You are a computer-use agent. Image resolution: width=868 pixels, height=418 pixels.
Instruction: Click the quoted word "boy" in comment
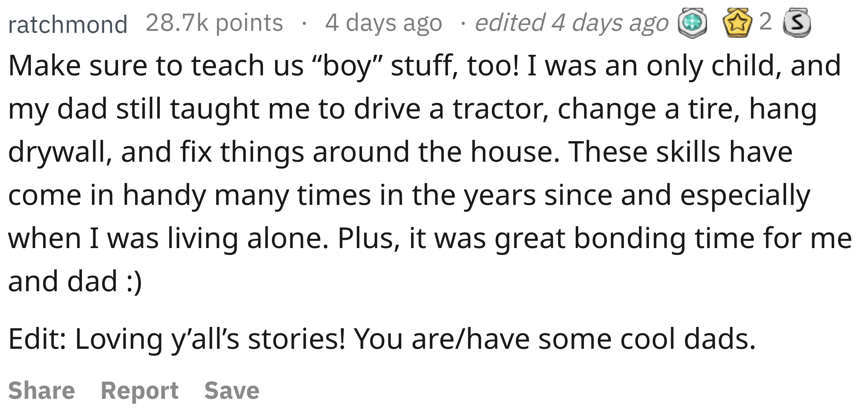click(347, 66)
